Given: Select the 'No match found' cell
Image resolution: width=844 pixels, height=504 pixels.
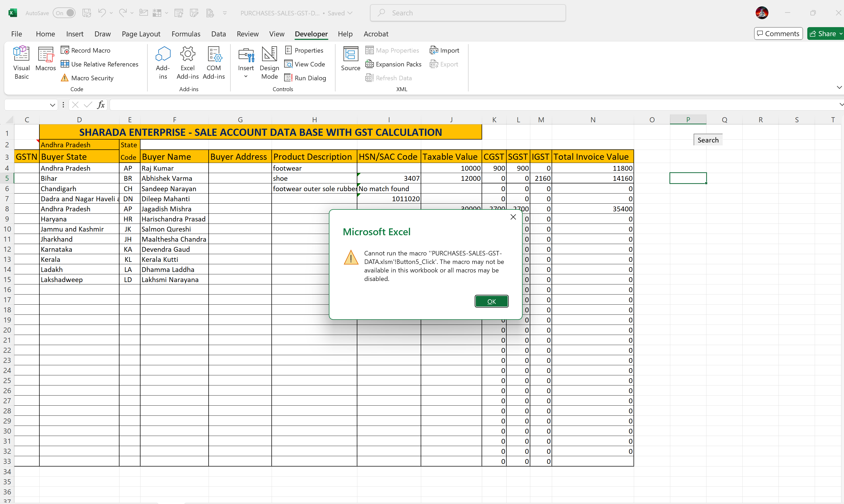Looking at the screenshot, I should 389,188.
